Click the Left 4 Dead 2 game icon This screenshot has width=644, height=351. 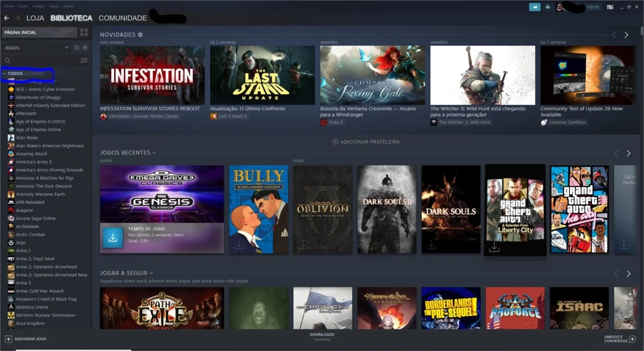click(x=213, y=116)
